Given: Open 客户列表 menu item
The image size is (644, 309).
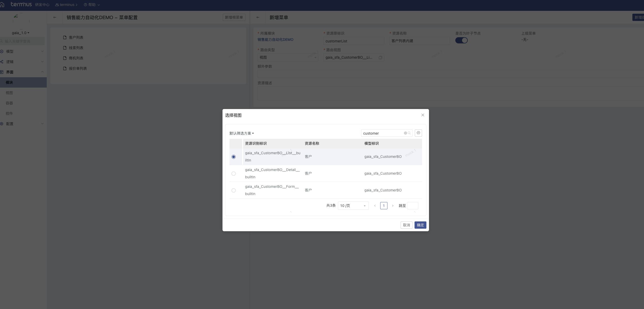Looking at the screenshot, I should (76, 37).
